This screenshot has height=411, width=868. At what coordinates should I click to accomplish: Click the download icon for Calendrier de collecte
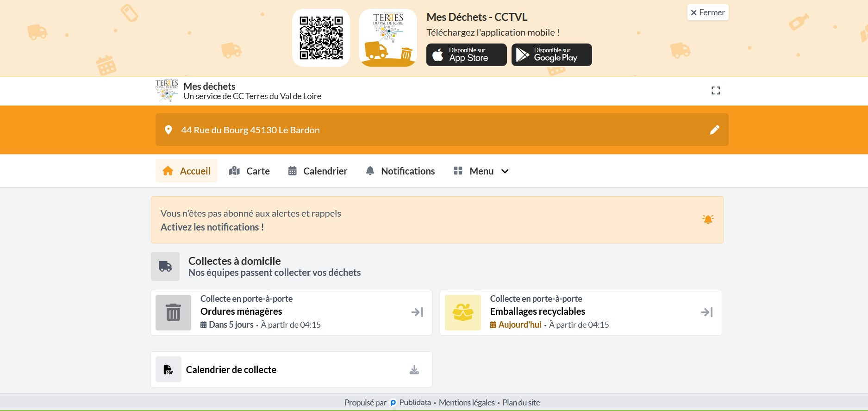coord(414,370)
